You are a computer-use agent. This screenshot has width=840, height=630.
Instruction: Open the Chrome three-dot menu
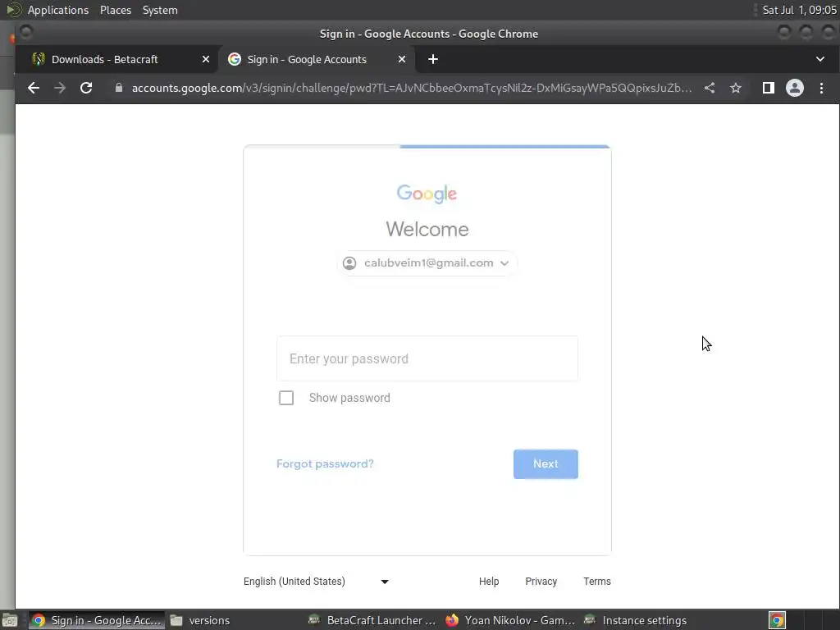821,88
